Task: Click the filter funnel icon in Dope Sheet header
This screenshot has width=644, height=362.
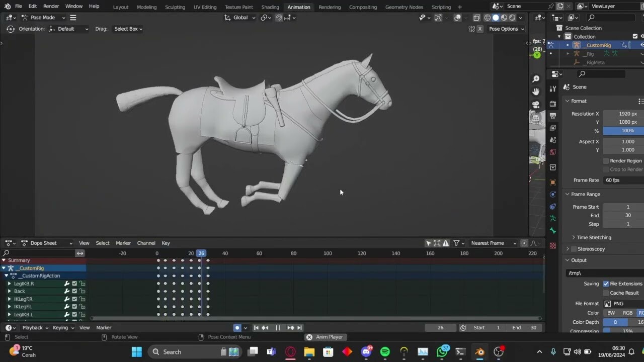Action: pyautogui.click(x=456, y=243)
